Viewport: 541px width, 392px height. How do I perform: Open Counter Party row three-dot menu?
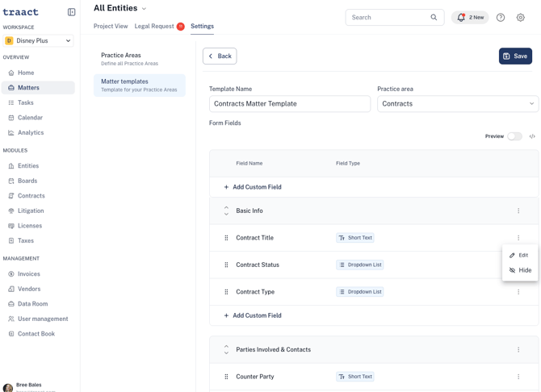click(518, 377)
